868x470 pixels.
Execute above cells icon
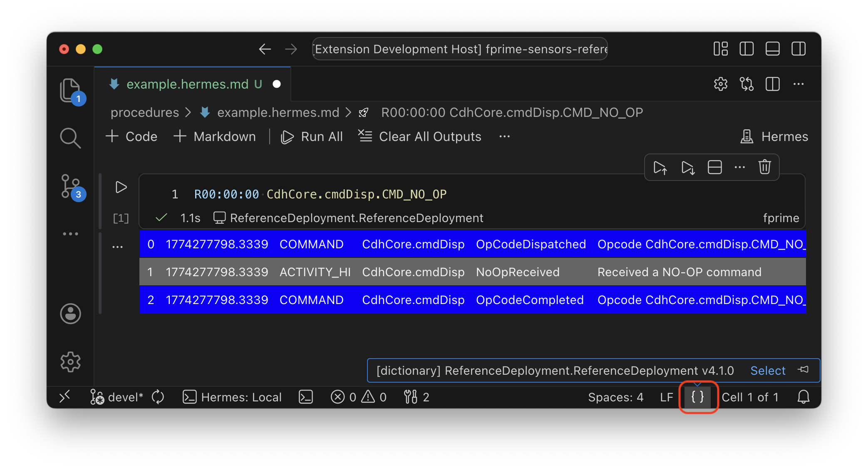point(660,167)
